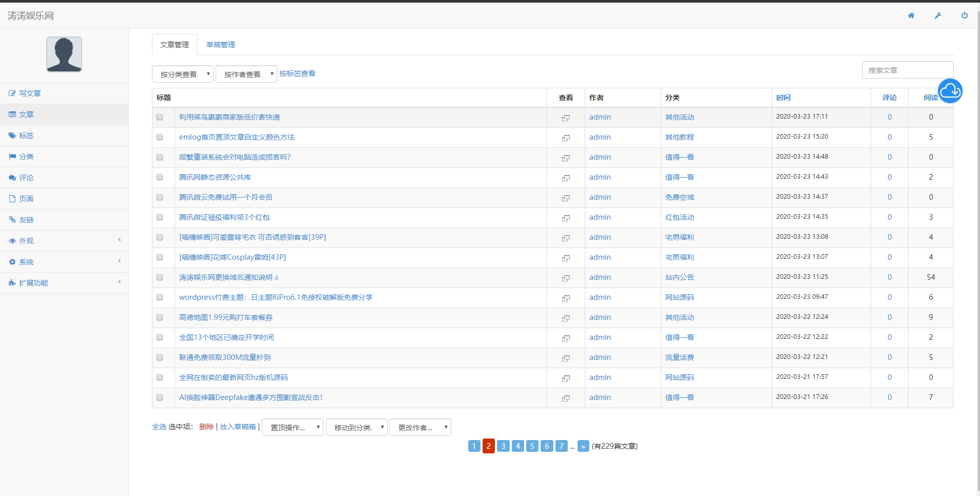Click the 搜索文章 search field
Screen dimensions: 980x496
907,70
